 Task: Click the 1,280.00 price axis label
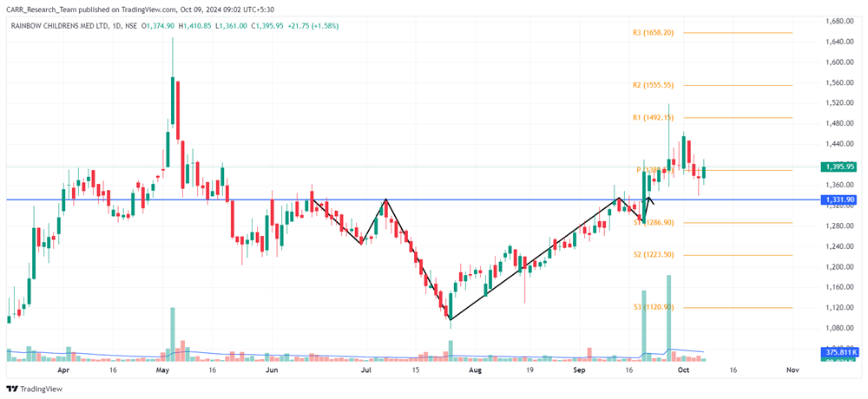[841, 226]
